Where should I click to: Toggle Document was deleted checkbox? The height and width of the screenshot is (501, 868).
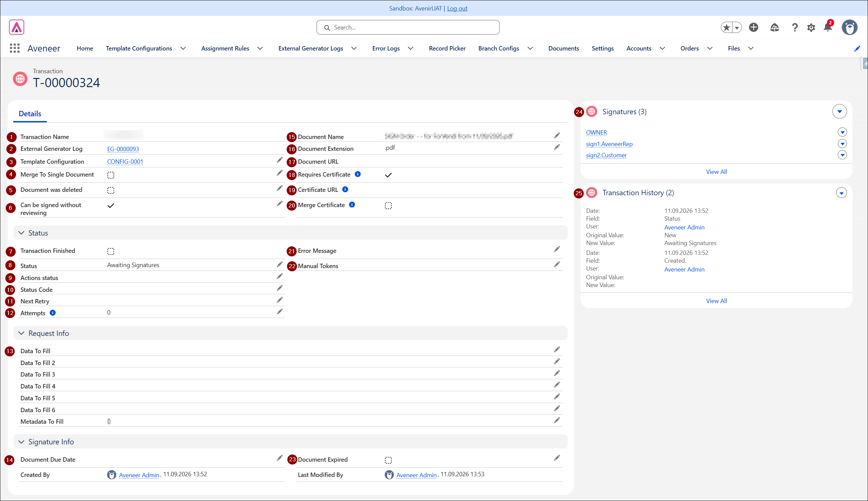pos(111,190)
